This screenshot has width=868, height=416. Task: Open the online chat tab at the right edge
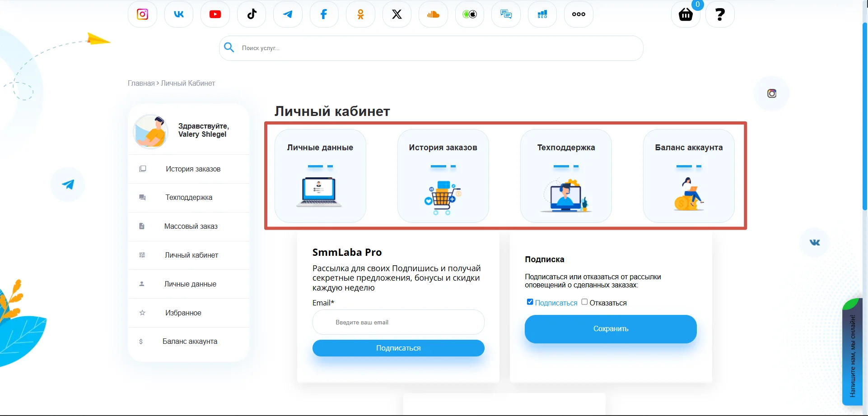pos(853,352)
